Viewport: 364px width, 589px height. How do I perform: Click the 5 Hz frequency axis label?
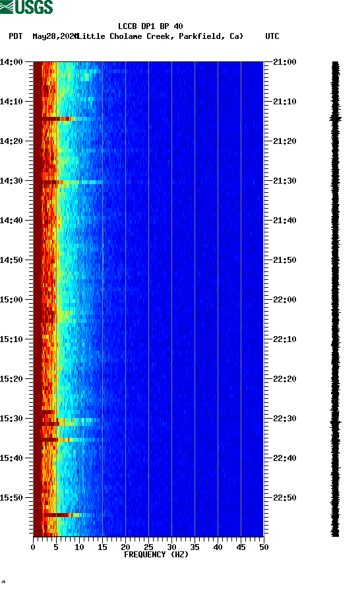pyautogui.click(x=56, y=547)
